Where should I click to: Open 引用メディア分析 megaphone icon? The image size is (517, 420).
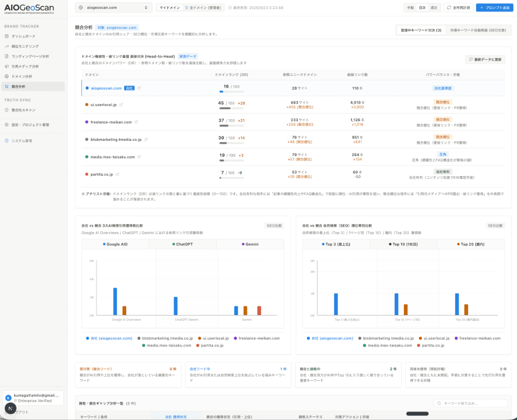click(7, 66)
